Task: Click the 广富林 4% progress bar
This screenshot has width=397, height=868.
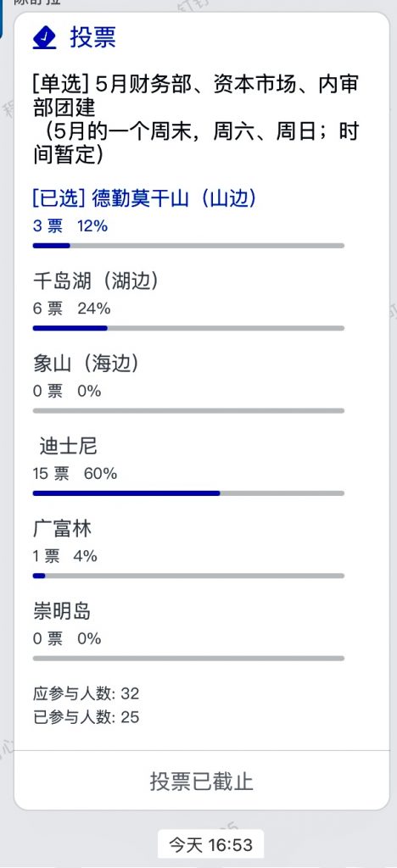Action: tap(188, 576)
